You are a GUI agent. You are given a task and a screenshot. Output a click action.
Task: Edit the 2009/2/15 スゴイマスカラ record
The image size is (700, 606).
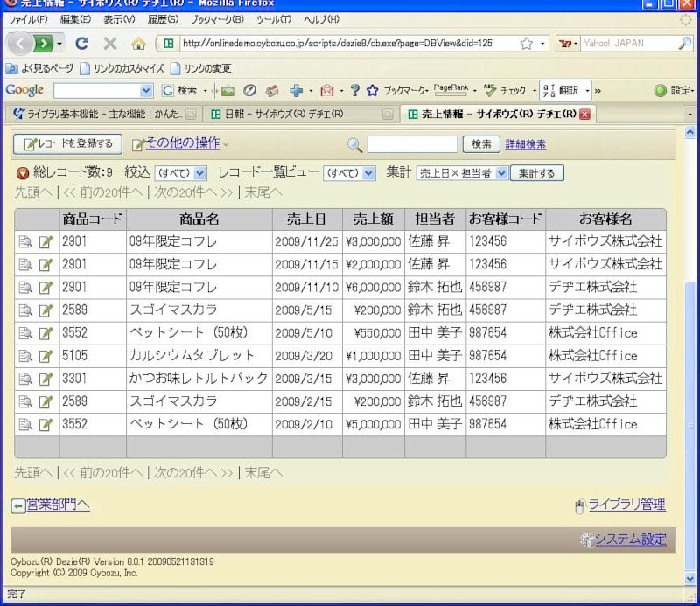[x=45, y=401]
